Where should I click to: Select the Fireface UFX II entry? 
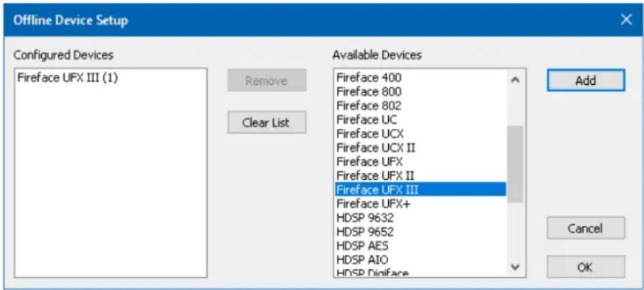click(420, 176)
